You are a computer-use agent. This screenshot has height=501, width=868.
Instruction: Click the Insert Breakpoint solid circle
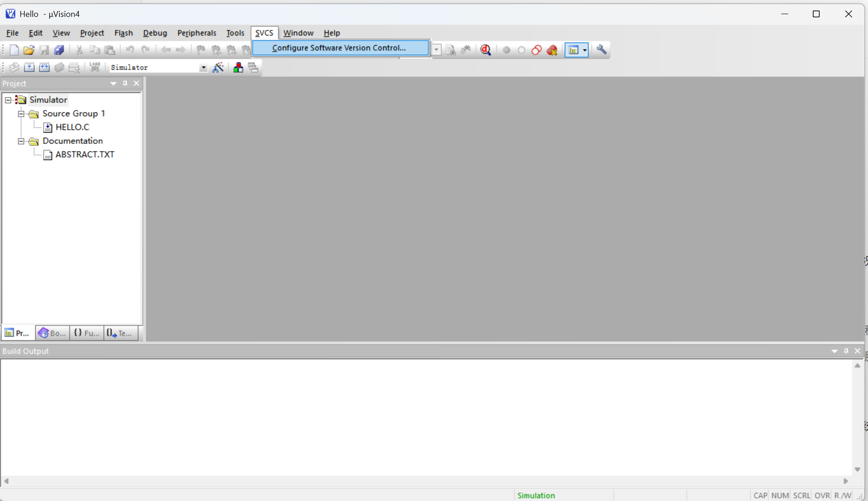pos(506,50)
